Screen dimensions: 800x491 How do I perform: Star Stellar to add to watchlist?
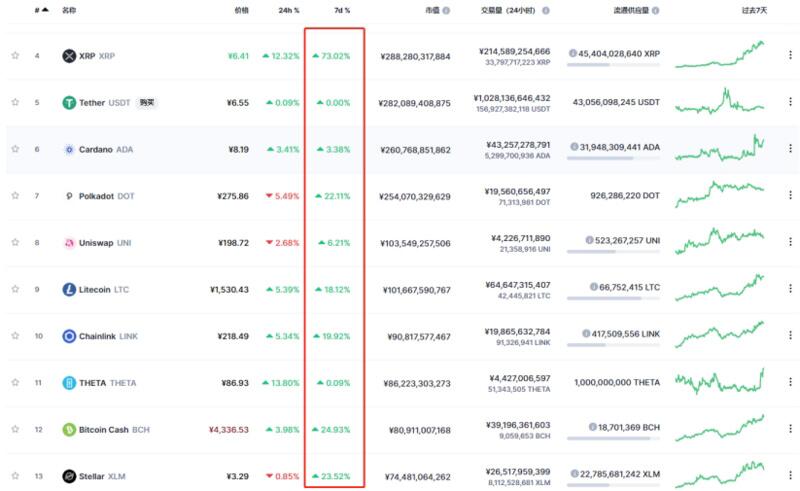pyautogui.click(x=15, y=476)
